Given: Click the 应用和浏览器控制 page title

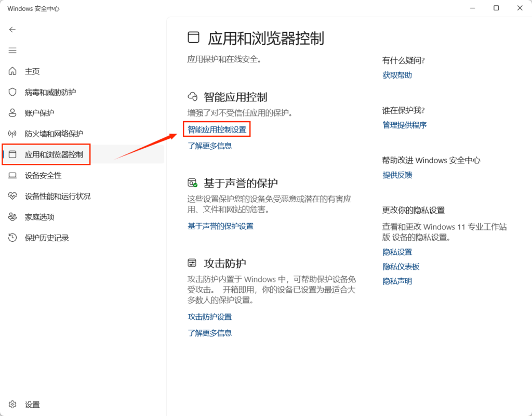Looking at the screenshot, I should 266,38.
